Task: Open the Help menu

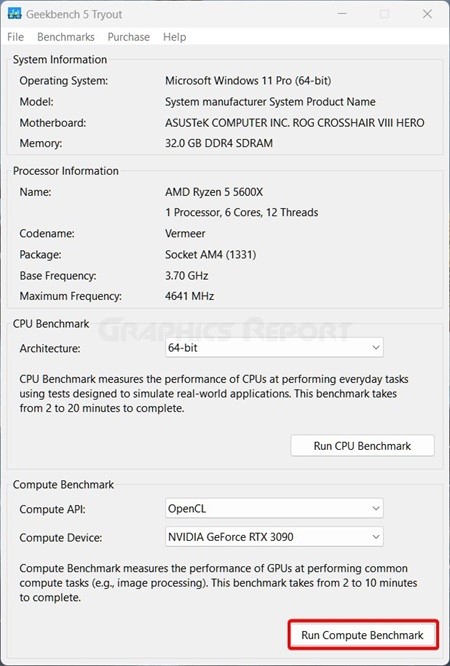Action: (x=175, y=37)
